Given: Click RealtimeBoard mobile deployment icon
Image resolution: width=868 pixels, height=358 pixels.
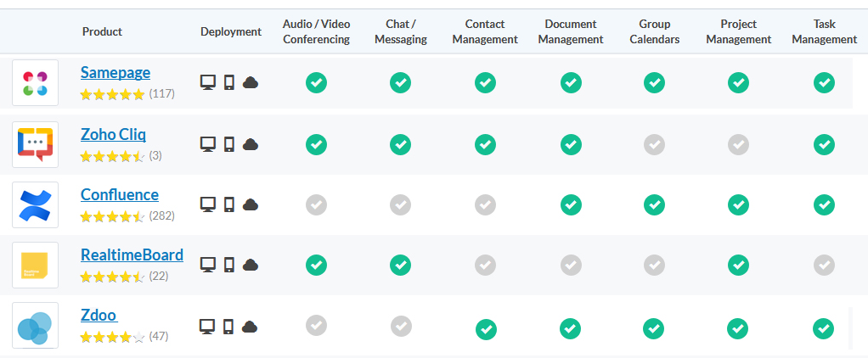Looking at the screenshot, I should click(229, 265).
